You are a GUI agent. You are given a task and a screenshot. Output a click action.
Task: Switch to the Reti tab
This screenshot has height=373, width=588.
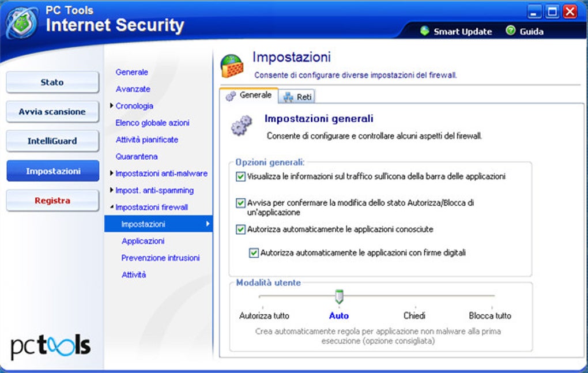coord(297,96)
